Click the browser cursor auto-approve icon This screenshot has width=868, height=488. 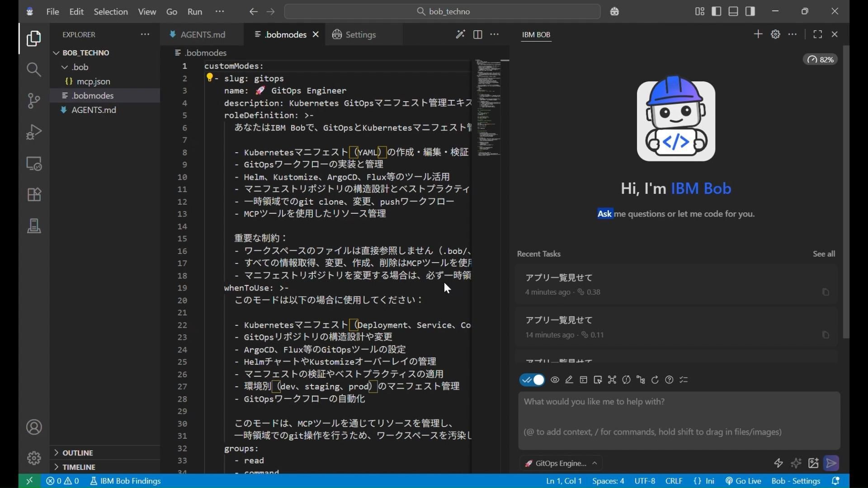598,380
